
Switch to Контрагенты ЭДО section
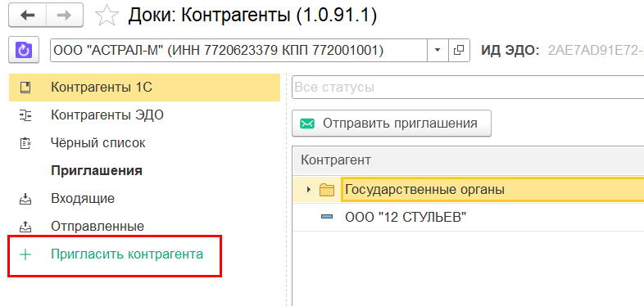(107, 115)
